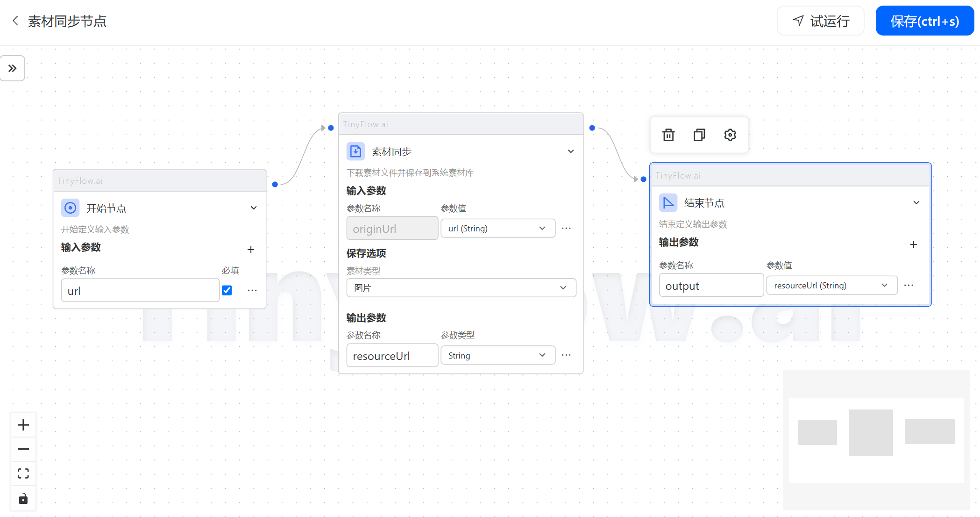Click the 保存(ctrl+s) button
The width and height of the screenshot is (980, 517).
tap(924, 21)
